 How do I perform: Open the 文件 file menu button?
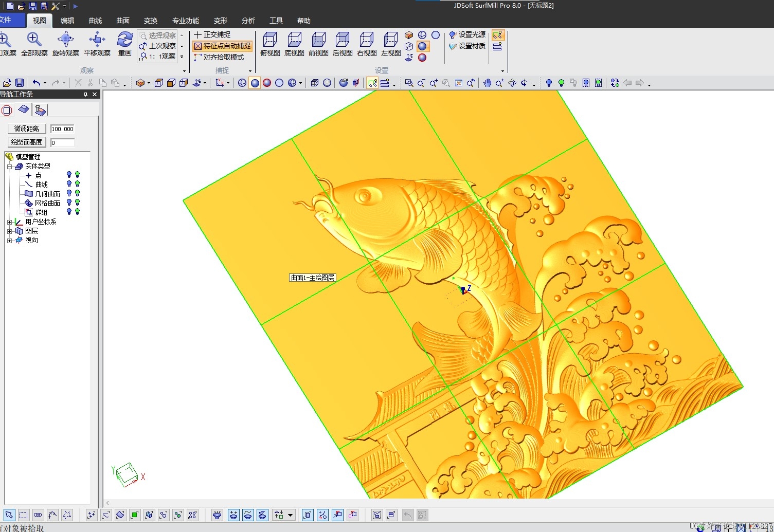point(11,20)
